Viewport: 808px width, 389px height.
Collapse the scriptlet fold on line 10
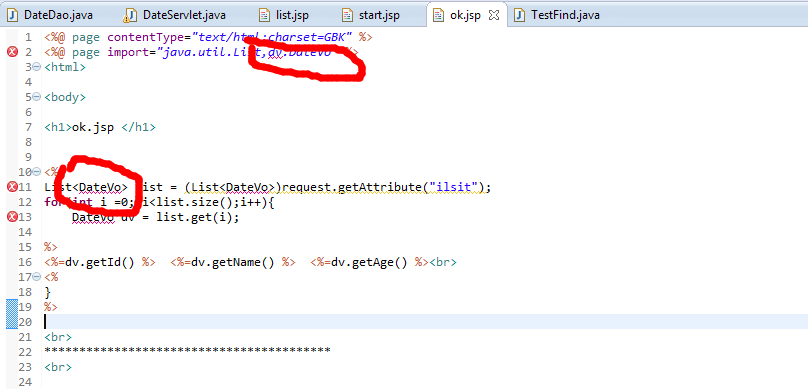pyautogui.click(x=36, y=172)
